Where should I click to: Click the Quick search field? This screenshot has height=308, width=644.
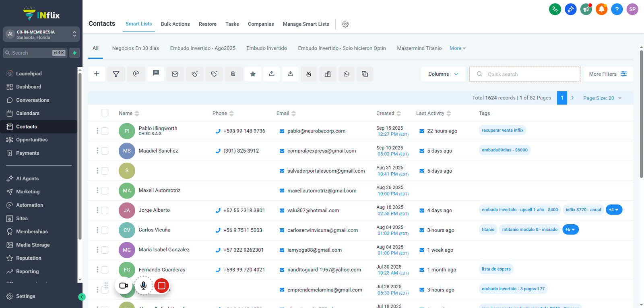coord(525,74)
